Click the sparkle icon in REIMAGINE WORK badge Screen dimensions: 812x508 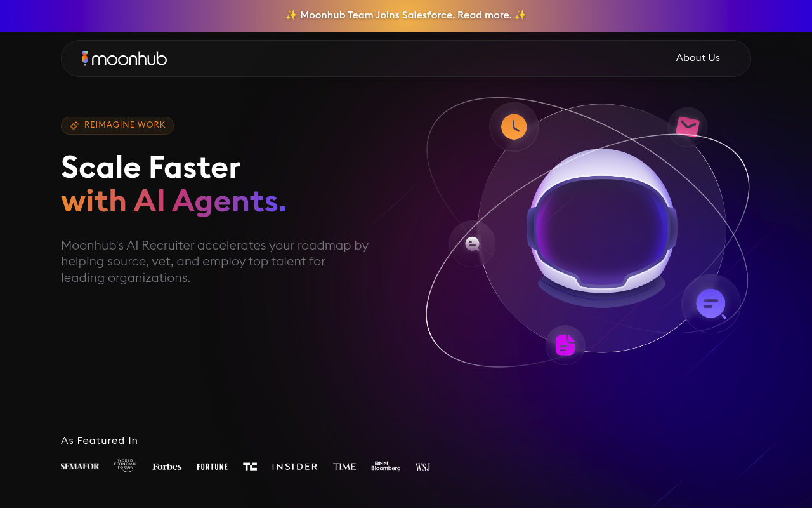tap(74, 126)
